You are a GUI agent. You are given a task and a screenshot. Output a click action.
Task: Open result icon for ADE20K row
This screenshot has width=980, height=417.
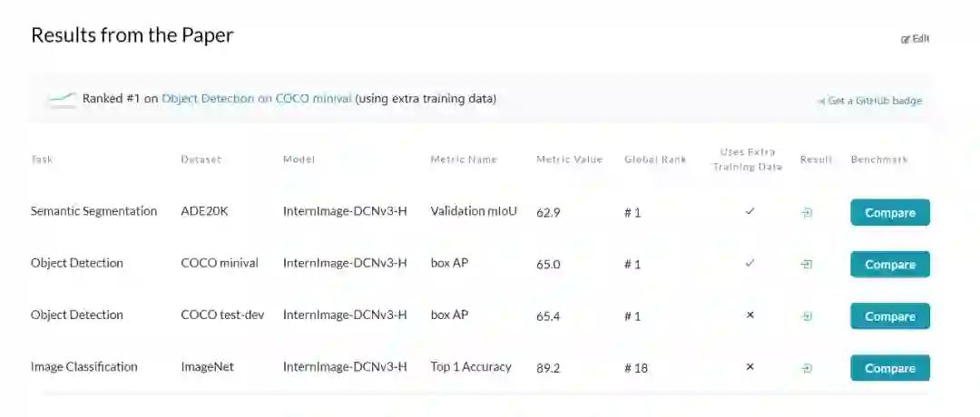pos(807,213)
